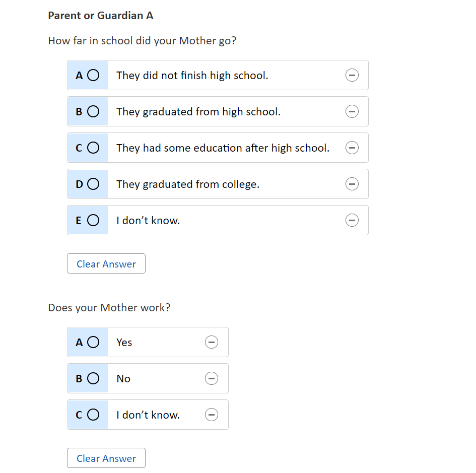Cross out the education 'I don't know' choice

click(352, 221)
